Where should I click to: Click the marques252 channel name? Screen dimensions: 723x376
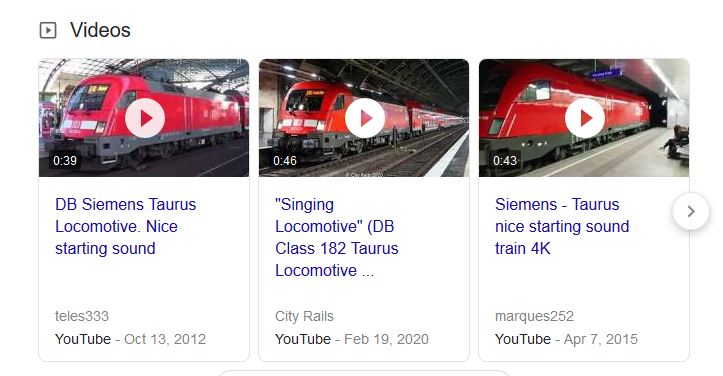(534, 316)
